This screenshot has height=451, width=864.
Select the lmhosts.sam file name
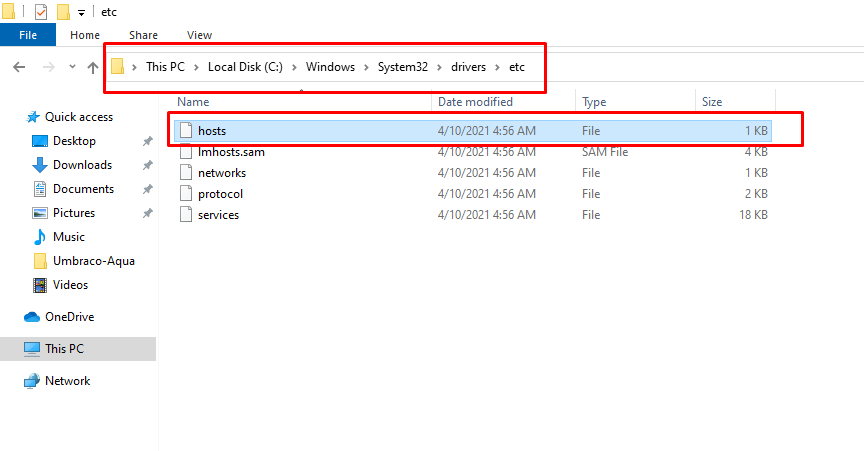[x=231, y=152]
